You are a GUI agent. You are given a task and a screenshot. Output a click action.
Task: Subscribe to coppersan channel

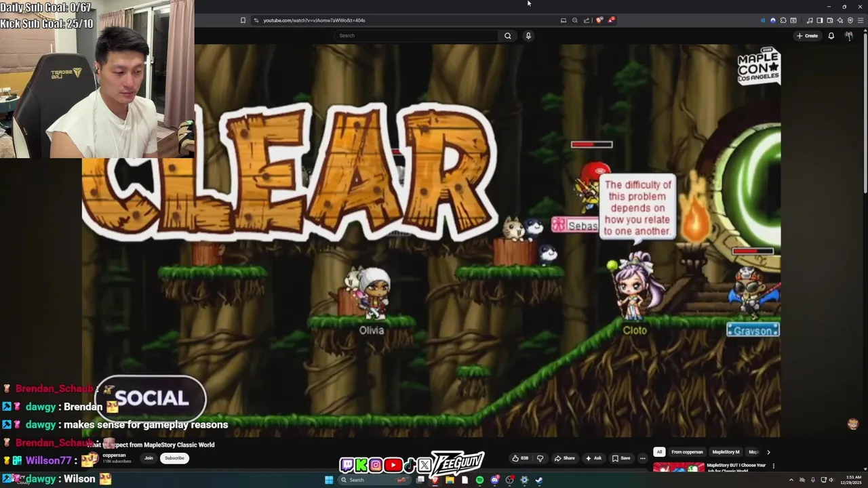tap(174, 458)
